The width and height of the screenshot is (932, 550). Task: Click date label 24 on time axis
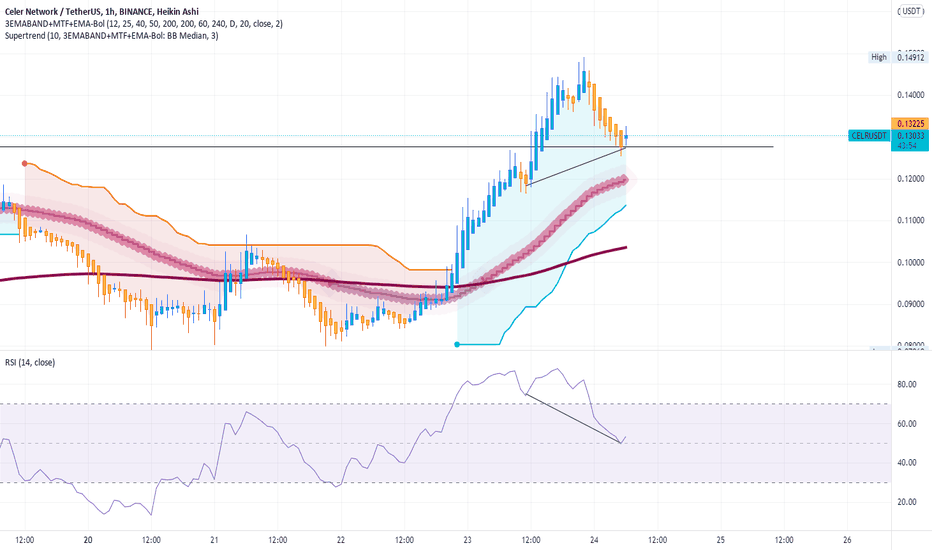[594, 540]
